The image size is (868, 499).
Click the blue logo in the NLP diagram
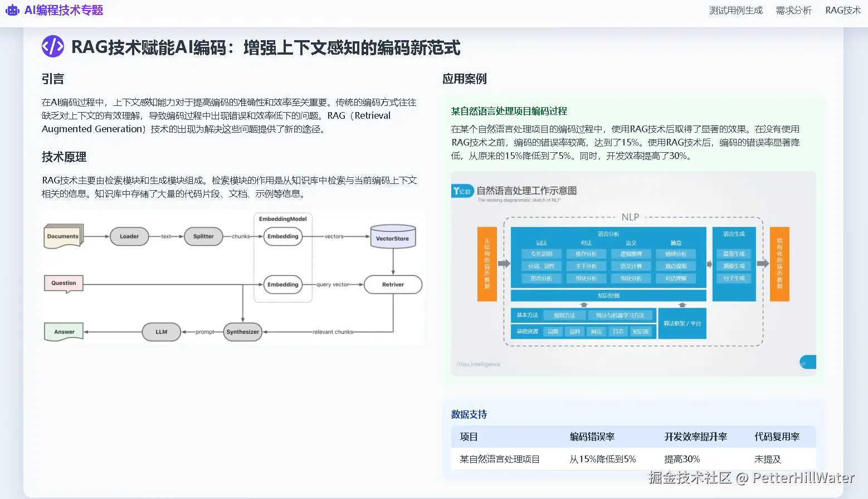point(462,191)
